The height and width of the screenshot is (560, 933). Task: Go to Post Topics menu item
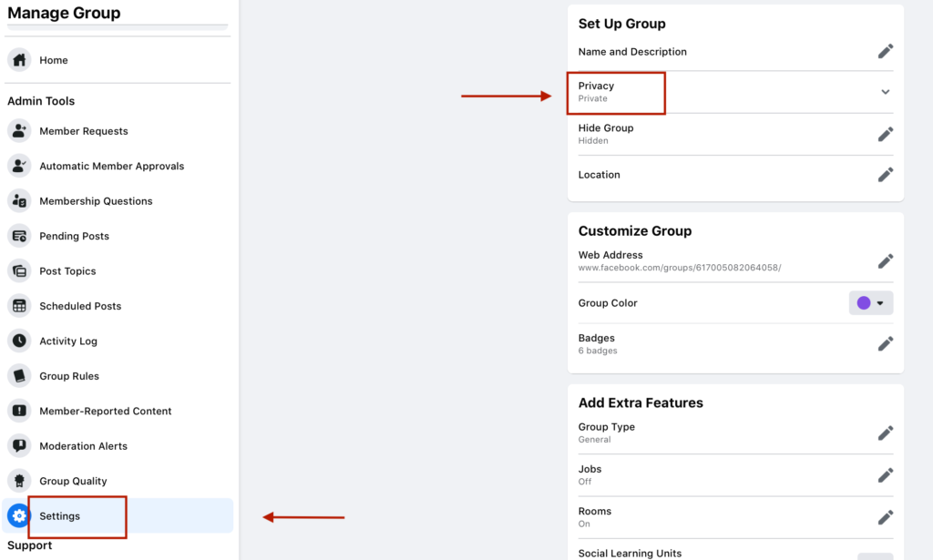(67, 271)
